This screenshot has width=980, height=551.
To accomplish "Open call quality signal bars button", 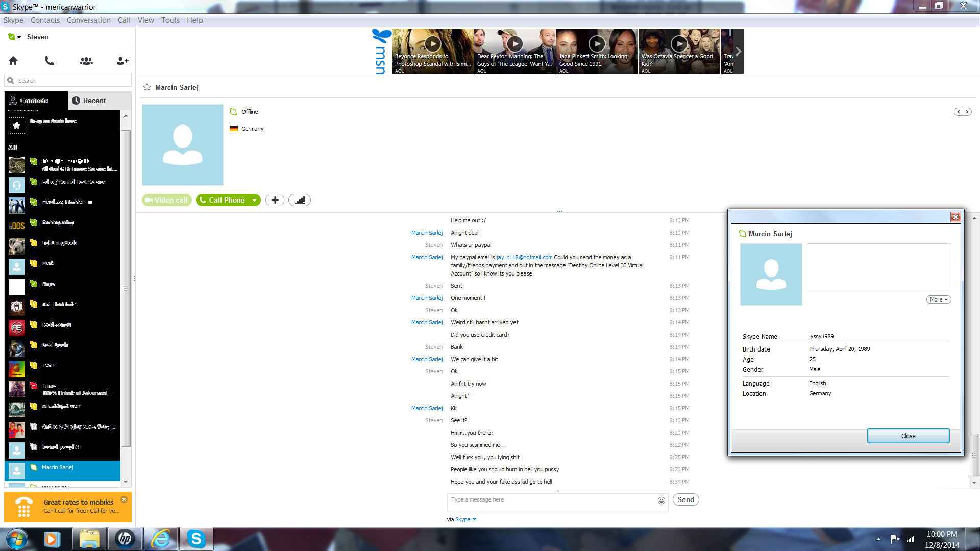I will (x=300, y=200).
